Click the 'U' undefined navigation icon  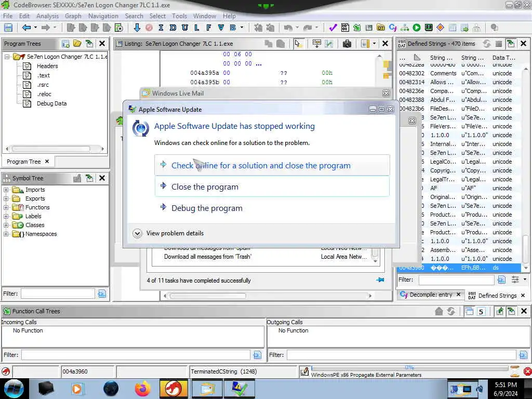click(185, 28)
